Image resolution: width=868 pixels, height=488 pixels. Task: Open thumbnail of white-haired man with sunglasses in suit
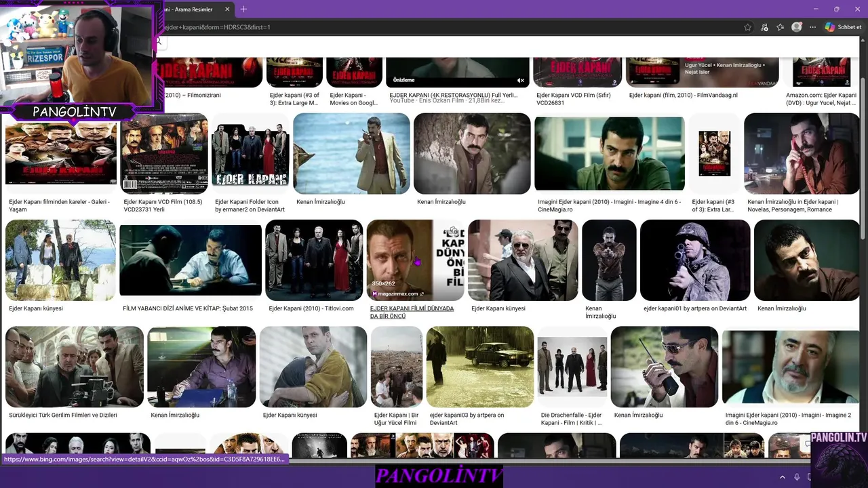tap(523, 260)
